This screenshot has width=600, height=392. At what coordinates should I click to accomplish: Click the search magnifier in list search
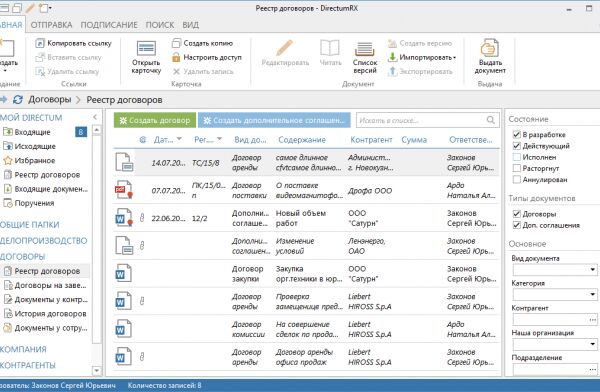tap(491, 120)
